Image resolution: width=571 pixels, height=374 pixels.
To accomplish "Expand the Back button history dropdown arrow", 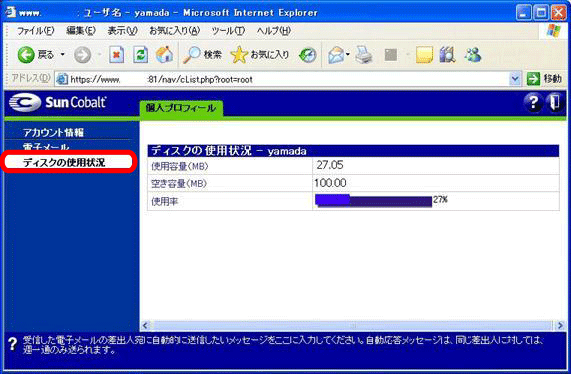I will (63, 55).
